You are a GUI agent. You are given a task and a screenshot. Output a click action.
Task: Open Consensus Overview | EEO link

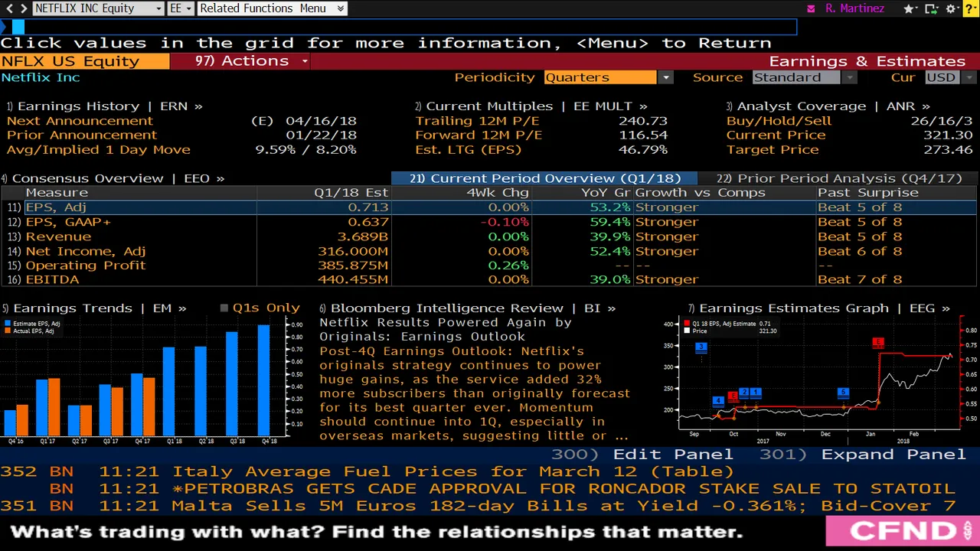[x=113, y=178]
